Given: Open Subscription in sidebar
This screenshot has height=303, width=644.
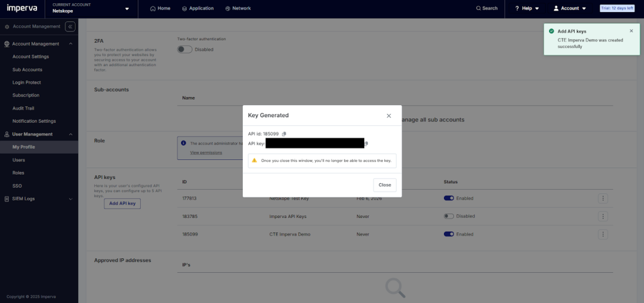Looking at the screenshot, I should point(26,95).
